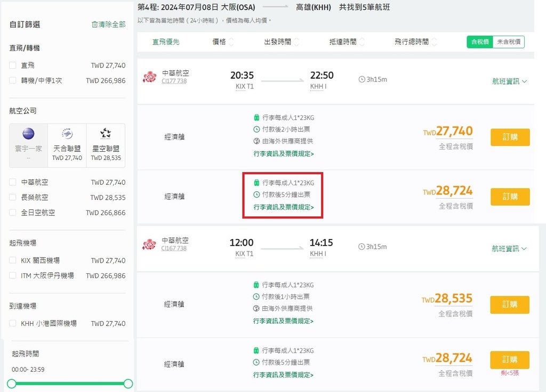
Task: Click clock icon beside 3h15m on 20:35 flight
Action: (362, 80)
